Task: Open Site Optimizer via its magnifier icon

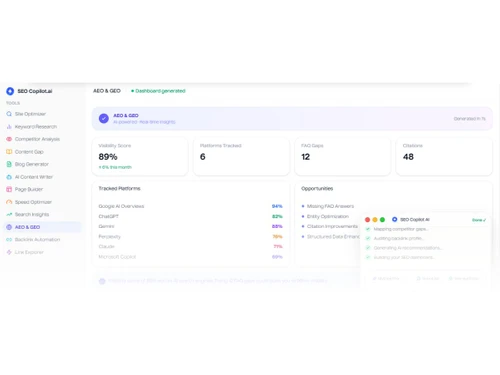Action: [x=9, y=114]
